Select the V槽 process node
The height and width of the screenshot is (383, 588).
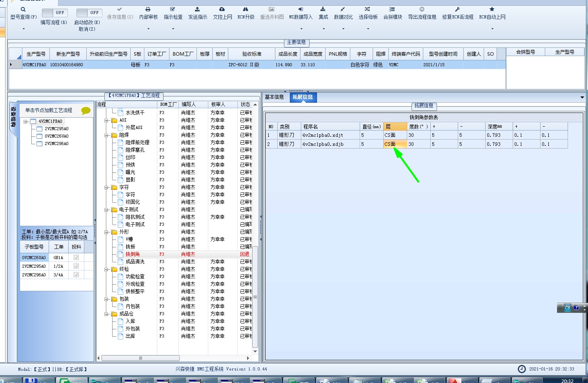129,239
